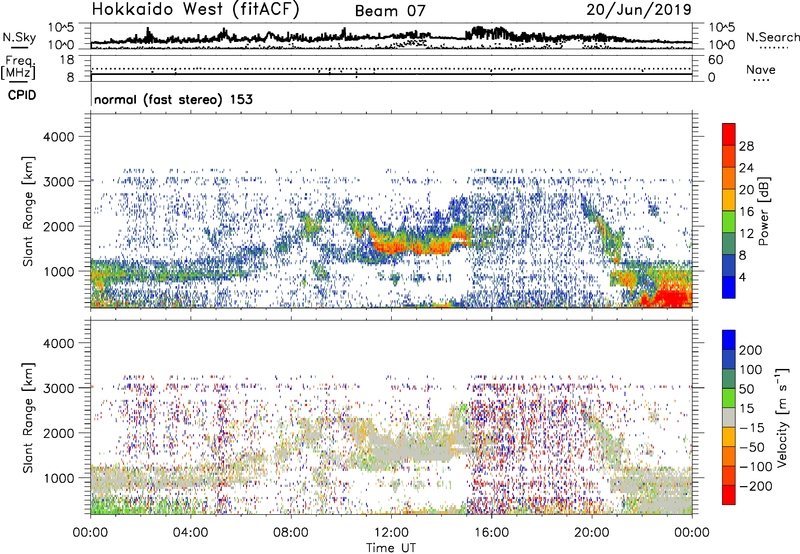This screenshot has width=800, height=554.
Task: Click the 'Time UT' axis label
Action: point(391,548)
